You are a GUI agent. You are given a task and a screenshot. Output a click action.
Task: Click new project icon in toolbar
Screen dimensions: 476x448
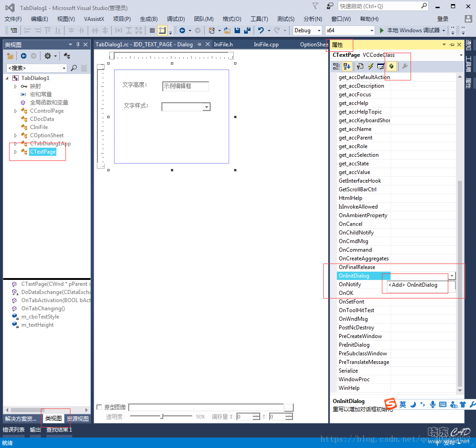coord(211,30)
